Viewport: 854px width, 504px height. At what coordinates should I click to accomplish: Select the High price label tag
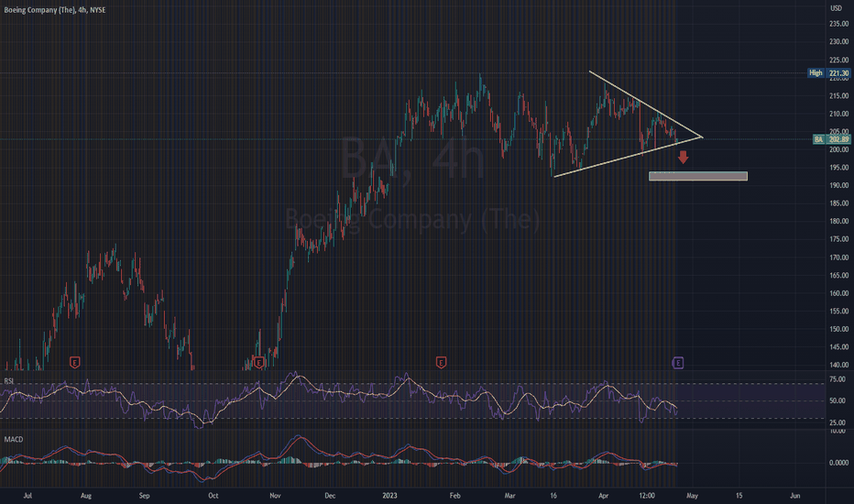click(x=816, y=73)
